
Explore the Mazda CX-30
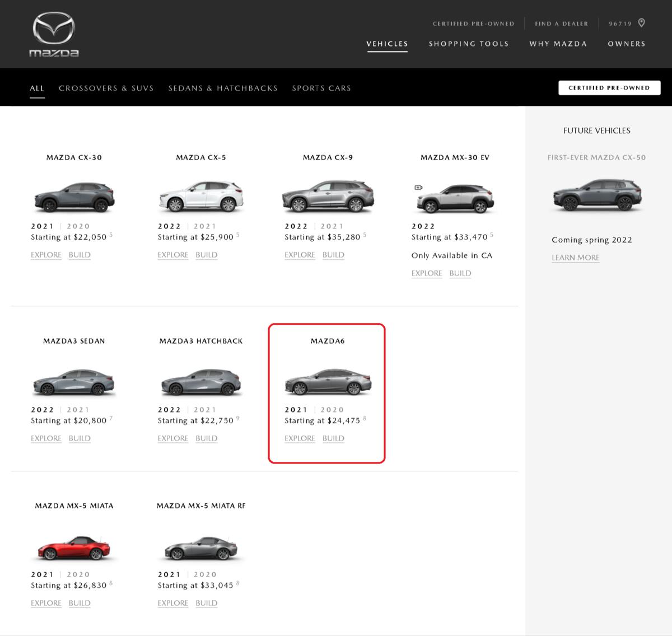click(46, 255)
